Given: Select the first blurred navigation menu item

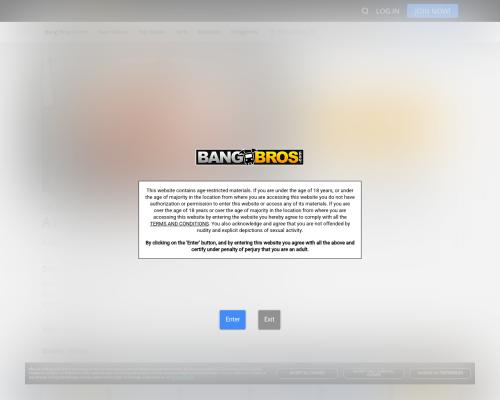Looking at the screenshot, I should pyautogui.click(x=66, y=32).
